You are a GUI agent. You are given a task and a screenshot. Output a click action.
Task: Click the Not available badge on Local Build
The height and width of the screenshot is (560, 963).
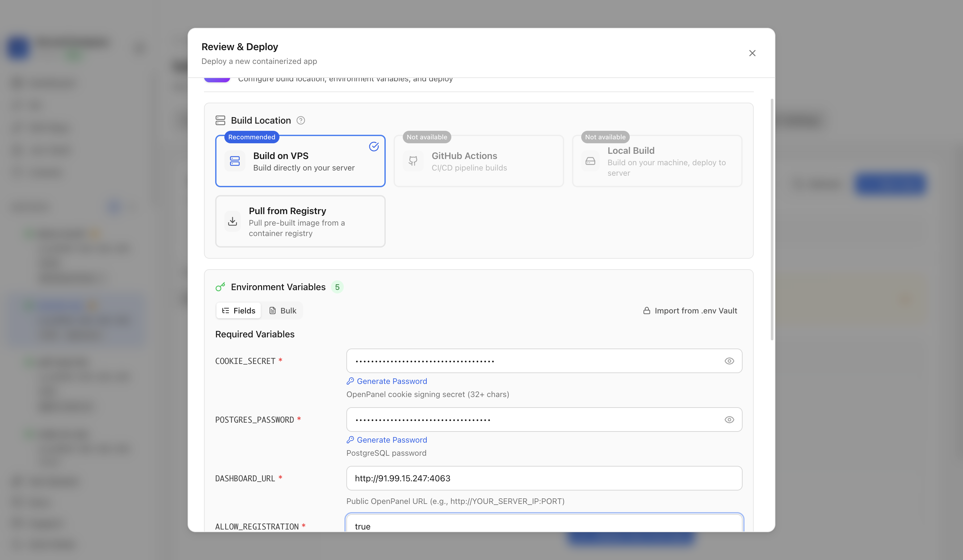(605, 137)
